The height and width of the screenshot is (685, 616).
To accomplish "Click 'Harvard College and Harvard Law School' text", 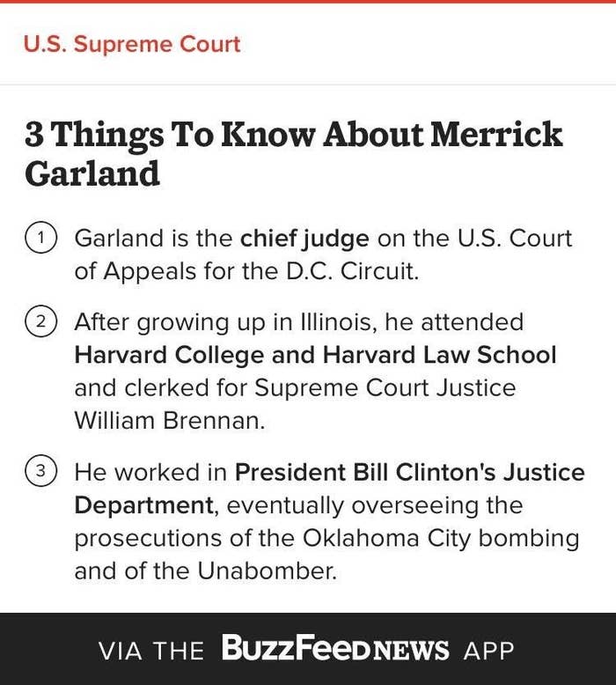I will point(315,354).
